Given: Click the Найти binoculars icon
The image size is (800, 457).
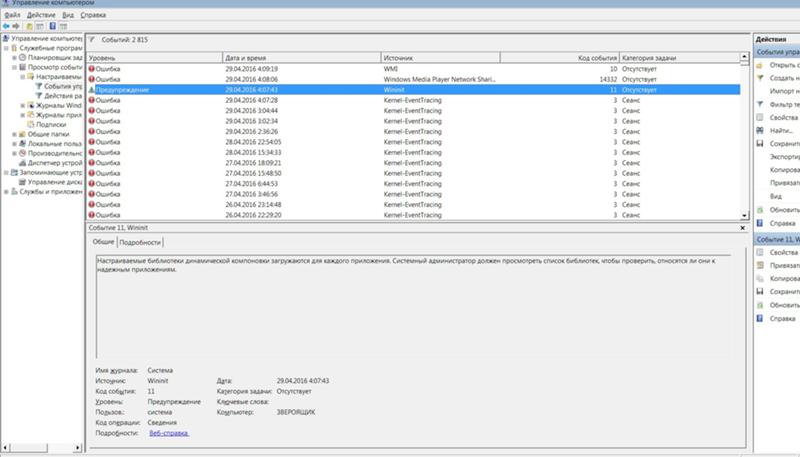Looking at the screenshot, I should point(760,131).
